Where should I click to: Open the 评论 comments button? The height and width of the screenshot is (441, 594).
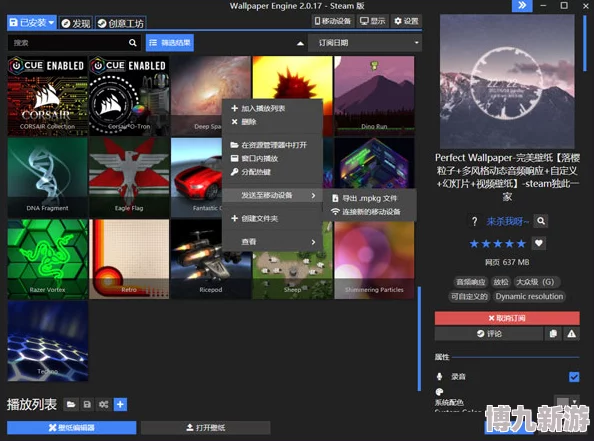pyautogui.click(x=489, y=334)
